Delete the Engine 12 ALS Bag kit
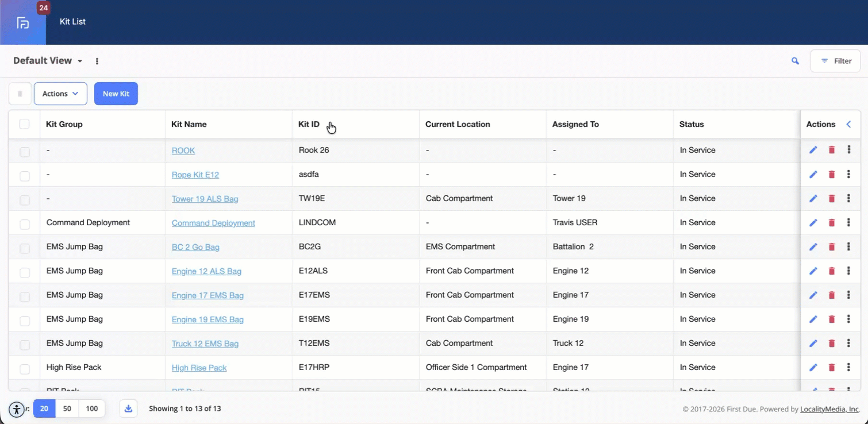Image resolution: width=868 pixels, height=424 pixels. [831, 271]
